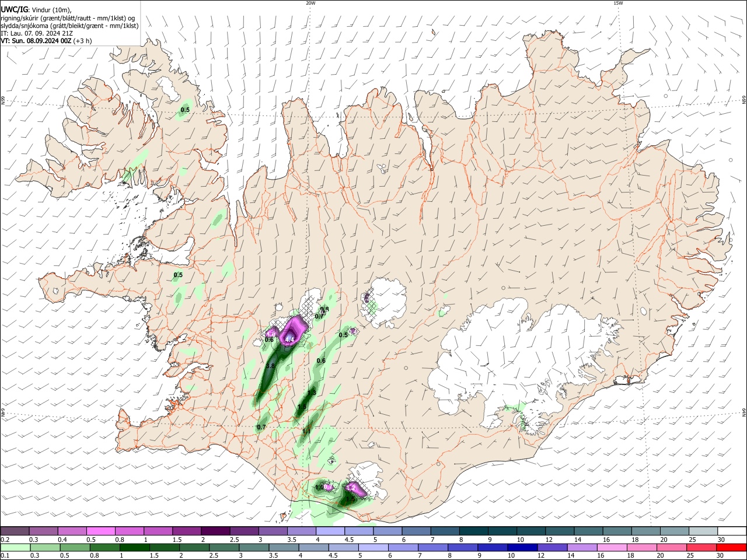Click the 20W longitude label
This screenshot has width=747, height=560.
pos(310,3)
